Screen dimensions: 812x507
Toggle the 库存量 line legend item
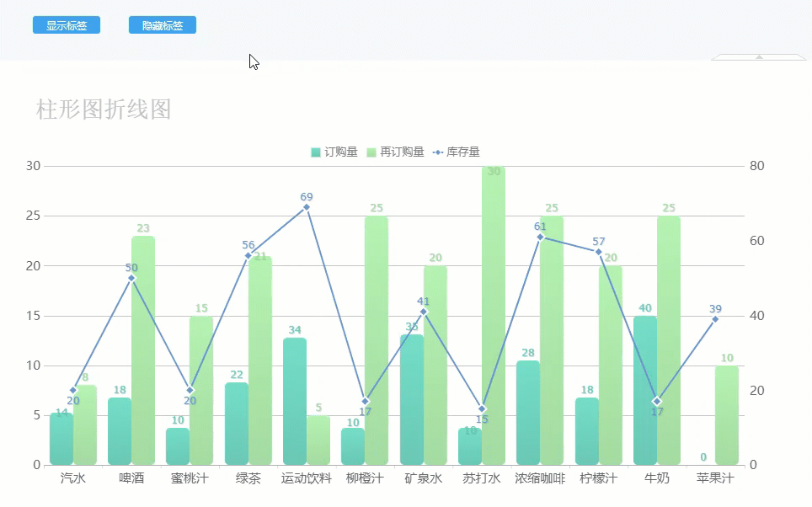coord(456,152)
